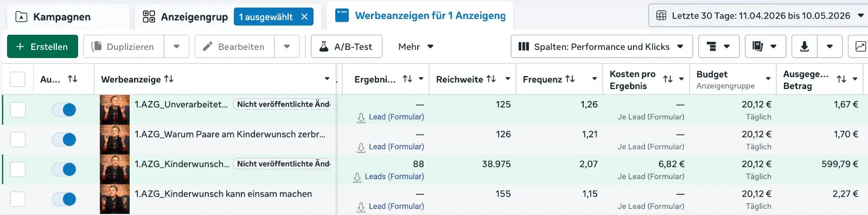Open the Spalten: Performance und Klicks dropdown

(x=602, y=47)
